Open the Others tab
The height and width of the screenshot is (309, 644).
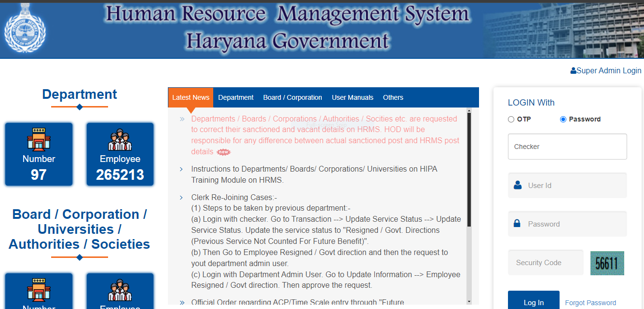[x=393, y=97]
